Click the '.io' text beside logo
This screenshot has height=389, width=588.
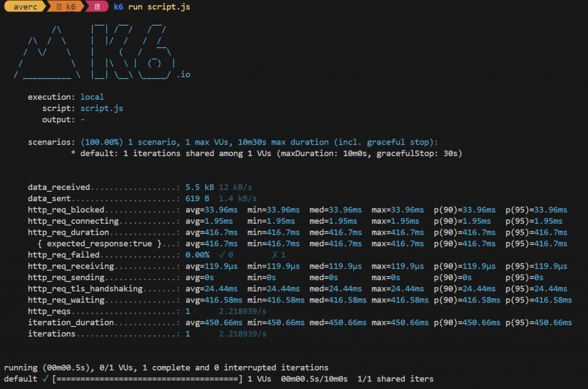click(x=183, y=75)
